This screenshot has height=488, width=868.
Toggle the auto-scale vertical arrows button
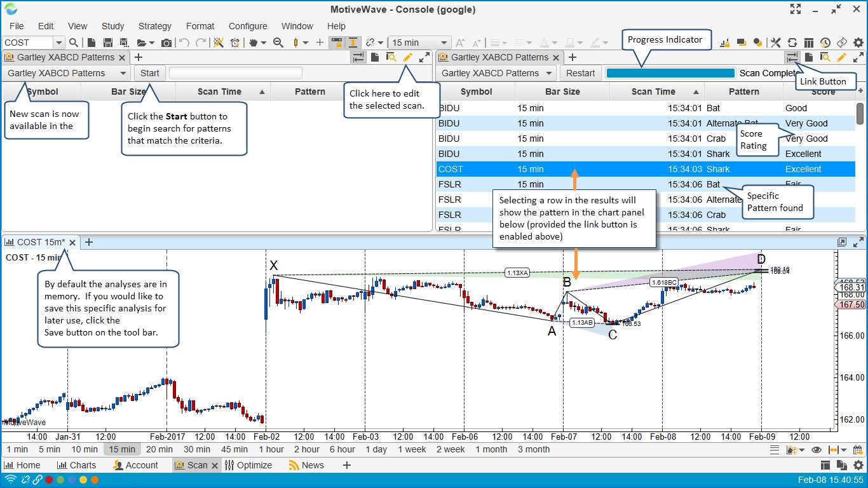point(353,43)
